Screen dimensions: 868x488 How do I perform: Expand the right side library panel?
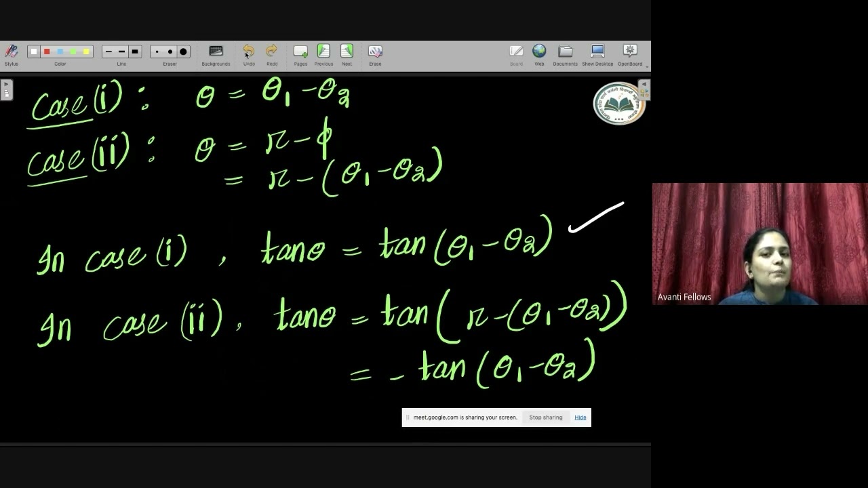click(644, 89)
